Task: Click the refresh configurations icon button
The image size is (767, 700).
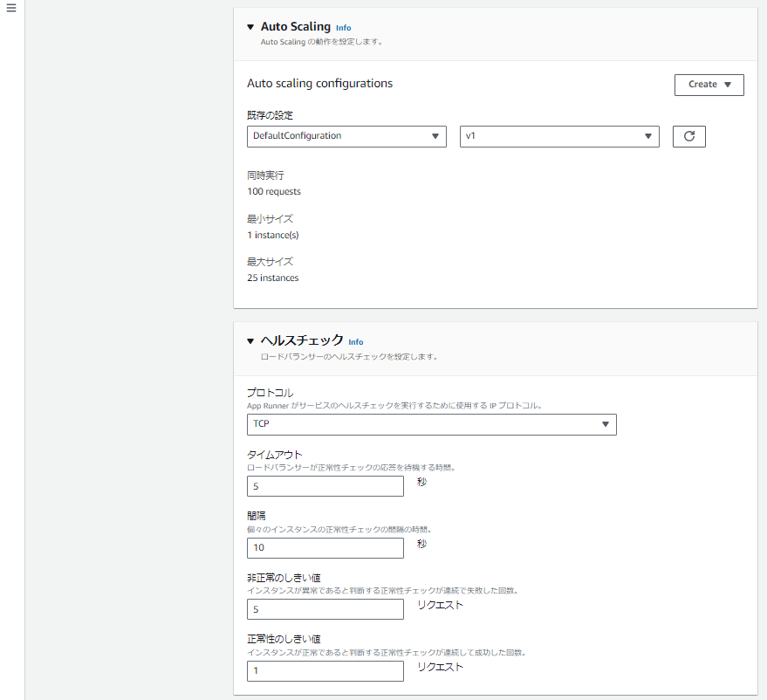Action: click(688, 136)
